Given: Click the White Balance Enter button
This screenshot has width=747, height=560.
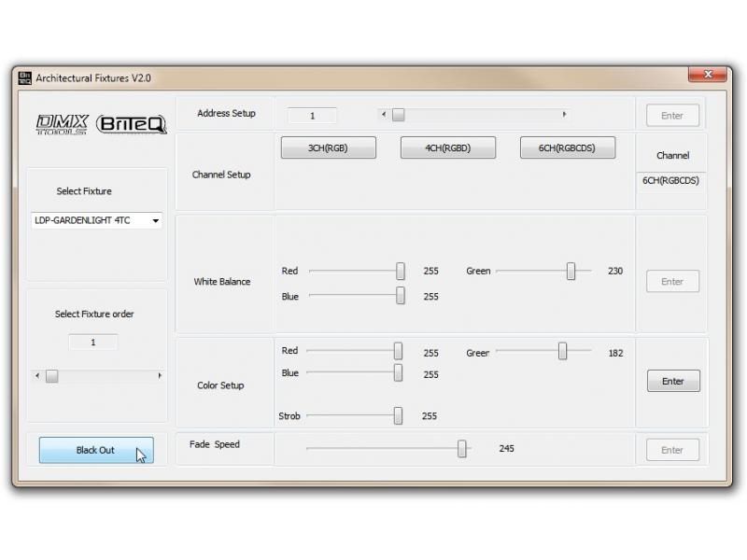Looking at the screenshot, I should 672,282.
